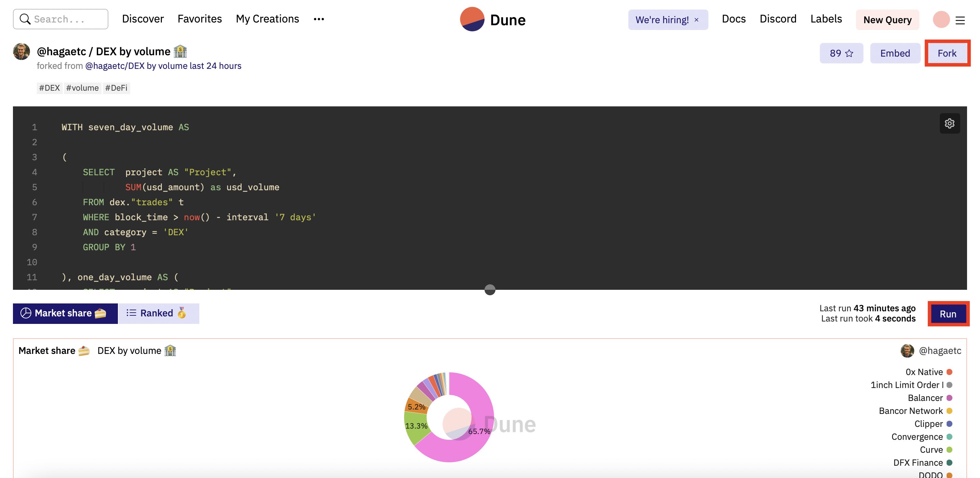The image size is (980, 478).
Task: Grab the editor resize handle
Action: [x=490, y=289]
